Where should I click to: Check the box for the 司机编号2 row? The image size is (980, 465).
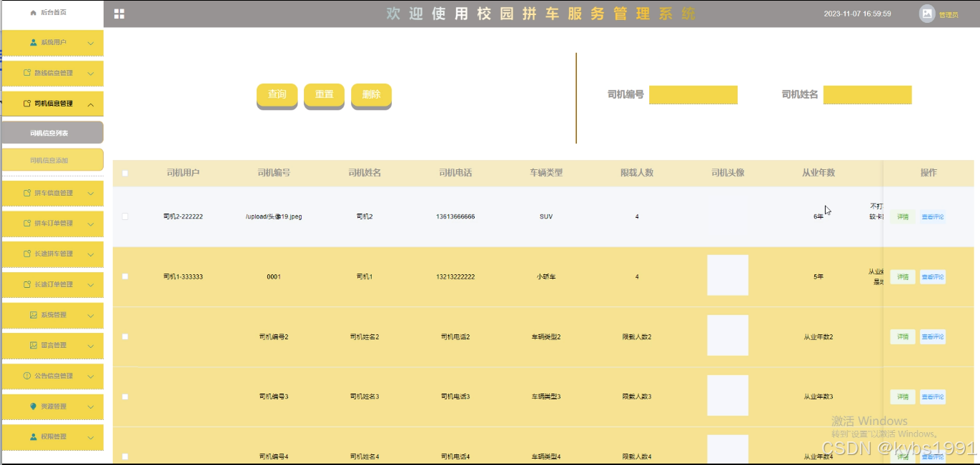tap(125, 336)
